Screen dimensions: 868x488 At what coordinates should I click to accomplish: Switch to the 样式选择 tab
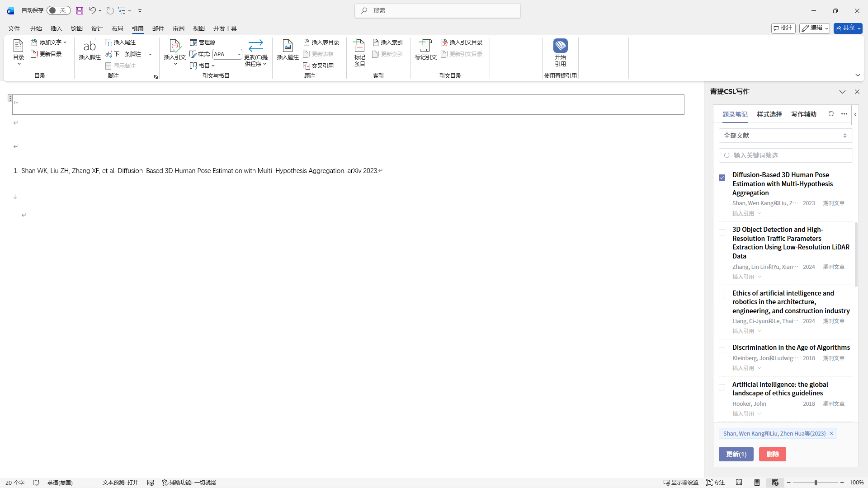[769, 114]
